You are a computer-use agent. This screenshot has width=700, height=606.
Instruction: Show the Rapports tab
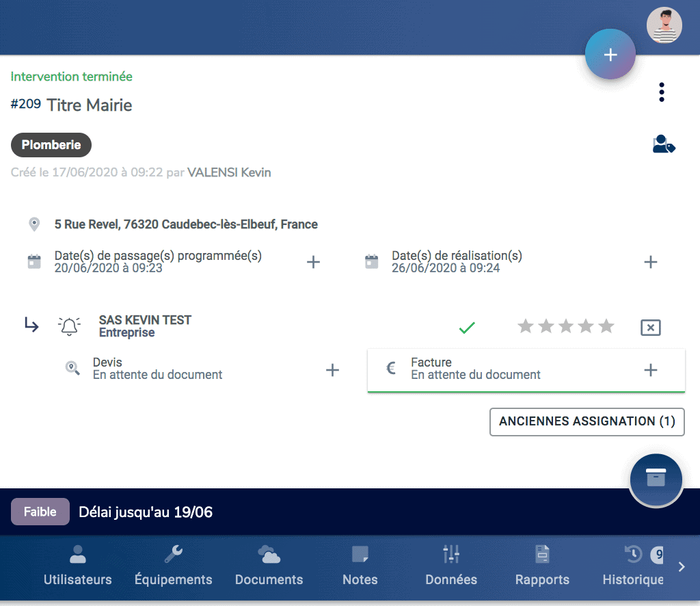[542, 566]
